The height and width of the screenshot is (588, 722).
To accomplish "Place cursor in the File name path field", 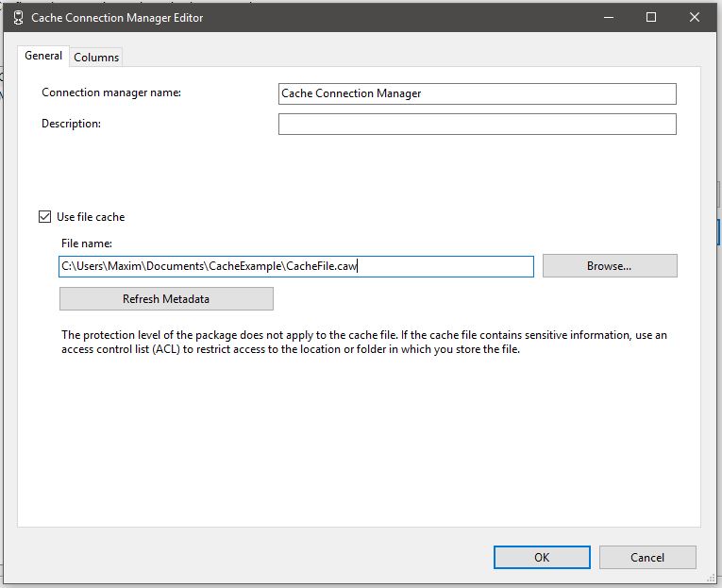I will (x=296, y=266).
